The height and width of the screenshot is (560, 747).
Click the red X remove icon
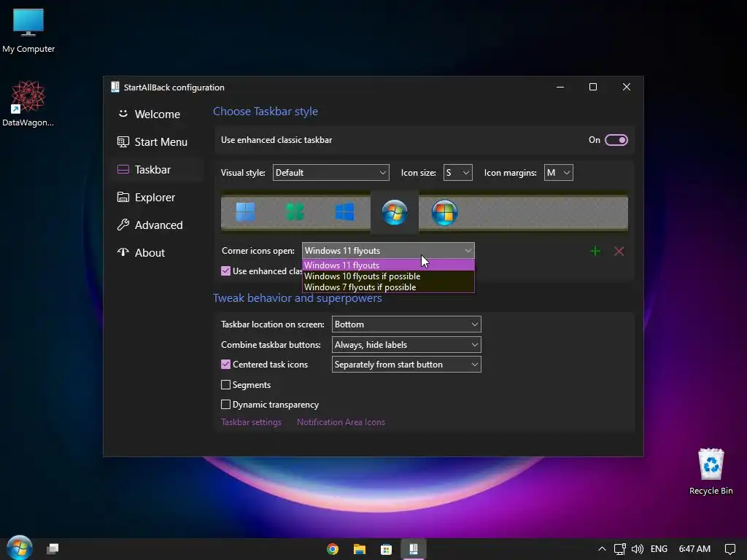(619, 251)
